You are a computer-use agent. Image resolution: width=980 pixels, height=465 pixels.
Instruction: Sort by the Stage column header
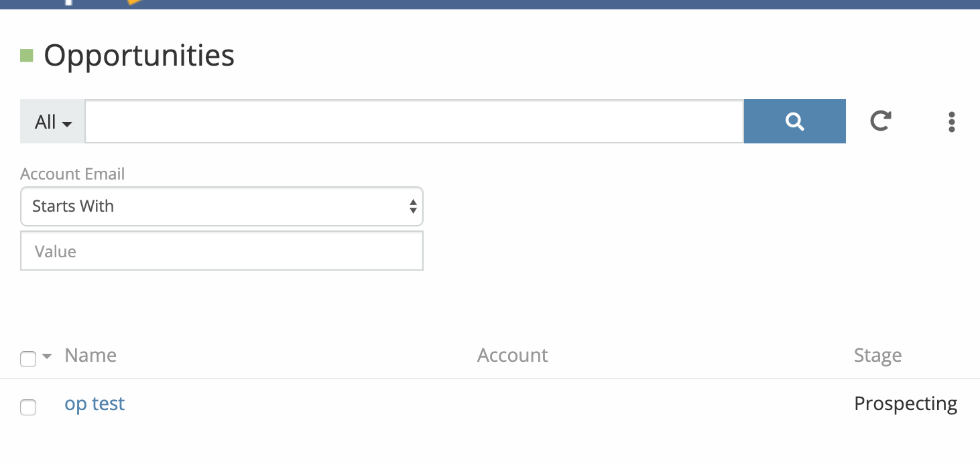coord(877,355)
